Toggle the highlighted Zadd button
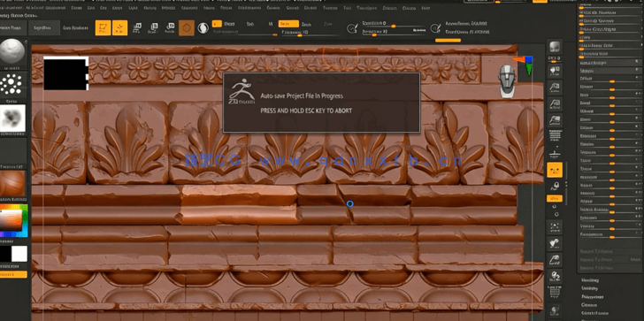644x321 pixels. click(x=288, y=24)
